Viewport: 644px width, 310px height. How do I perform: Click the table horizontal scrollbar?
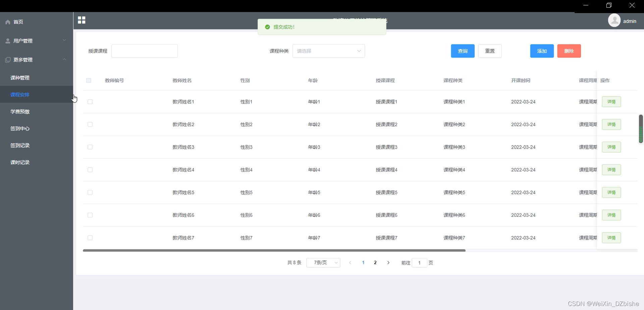pyautogui.click(x=274, y=250)
